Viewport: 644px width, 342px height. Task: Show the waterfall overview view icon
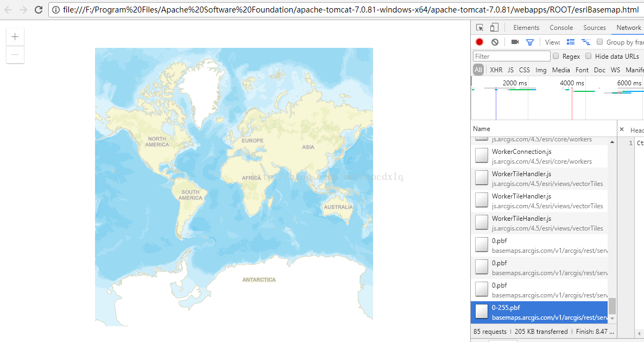pos(586,42)
